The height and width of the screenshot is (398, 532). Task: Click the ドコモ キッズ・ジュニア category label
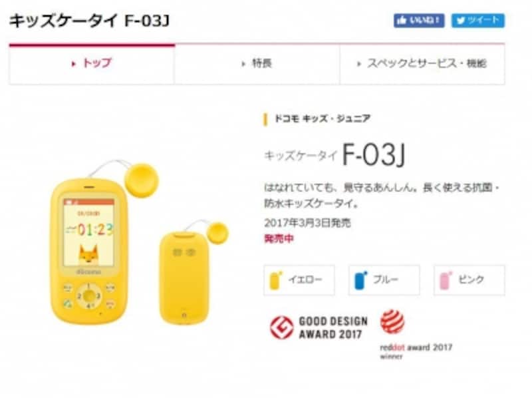point(323,119)
